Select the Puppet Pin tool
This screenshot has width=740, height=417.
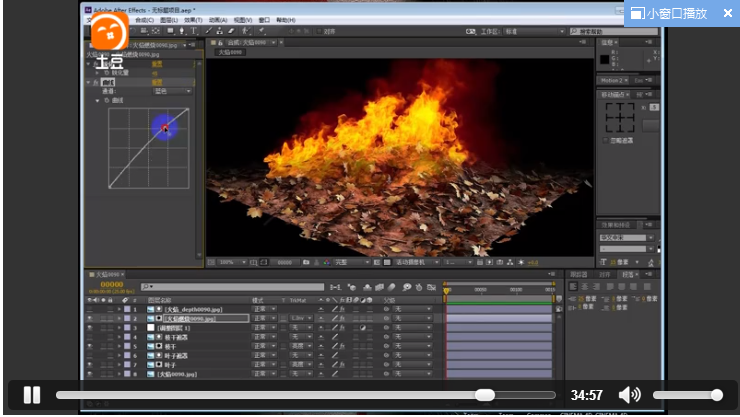[x=261, y=31]
